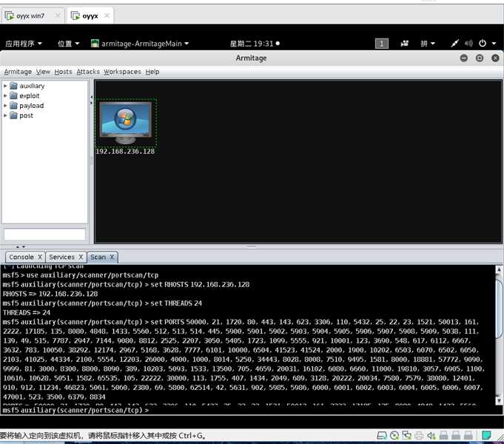
Task: Close the Console tab with its X
Action: coord(40,258)
